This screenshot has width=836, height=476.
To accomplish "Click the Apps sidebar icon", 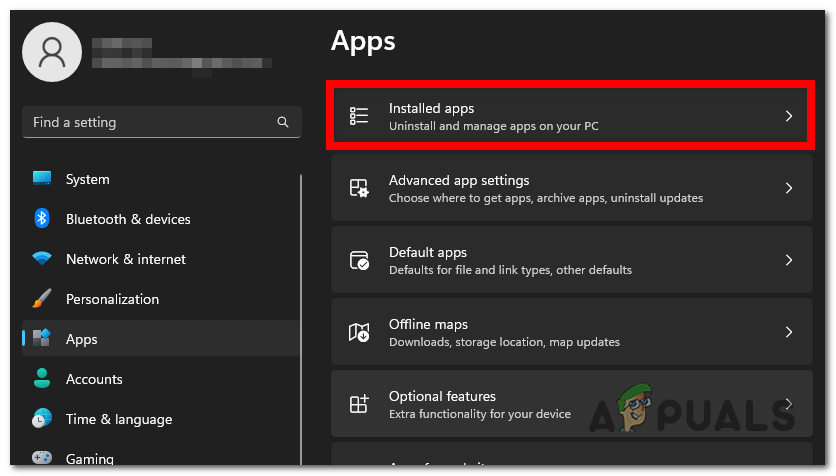I will [x=42, y=338].
